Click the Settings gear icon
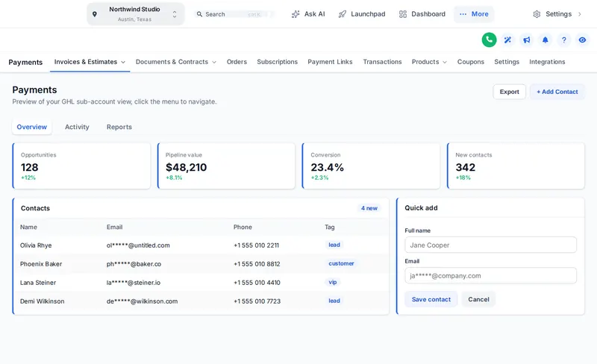 [537, 14]
